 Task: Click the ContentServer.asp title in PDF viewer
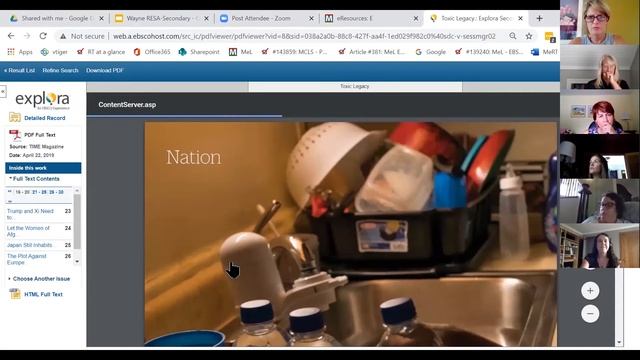point(127,104)
